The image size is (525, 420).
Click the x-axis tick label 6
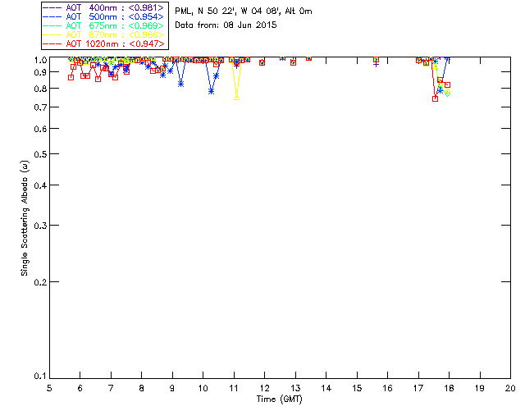pyautogui.click(x=80, y=388)
